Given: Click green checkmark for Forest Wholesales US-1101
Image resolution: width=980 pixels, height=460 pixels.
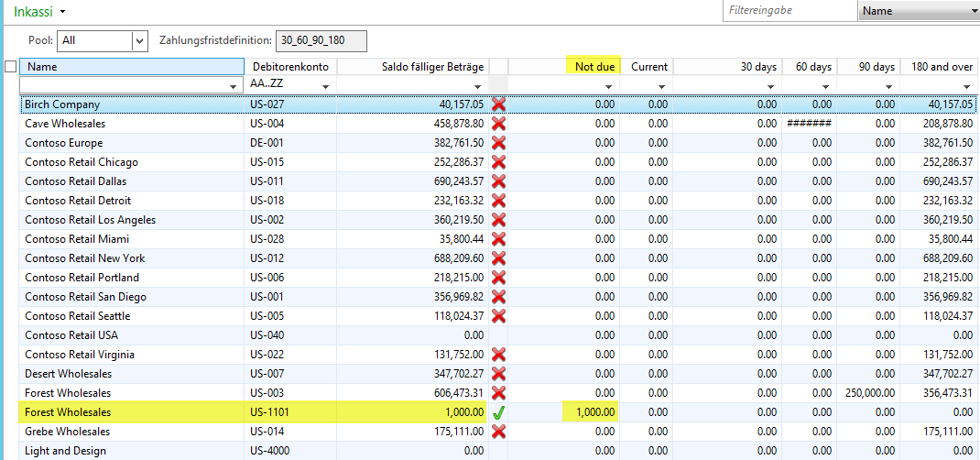Looking at the screenshot, I should click(x=498, y=412).
